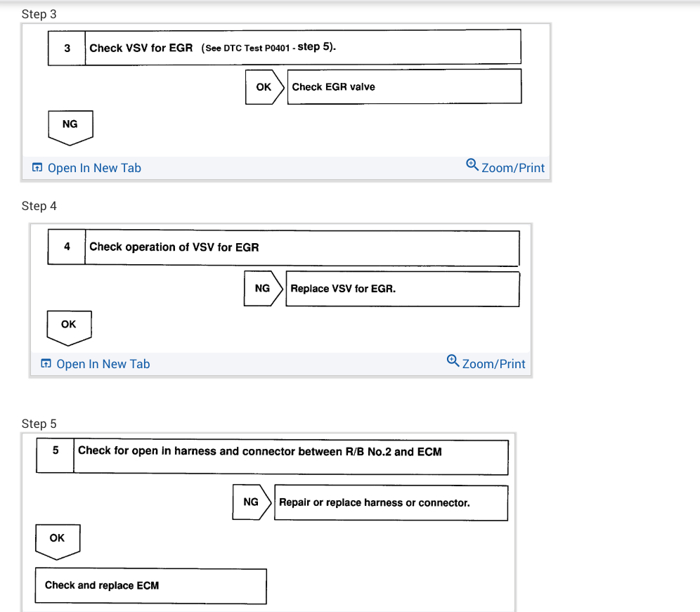Click the Check operation of VSV for EGR box

click(x=302, y=247)
